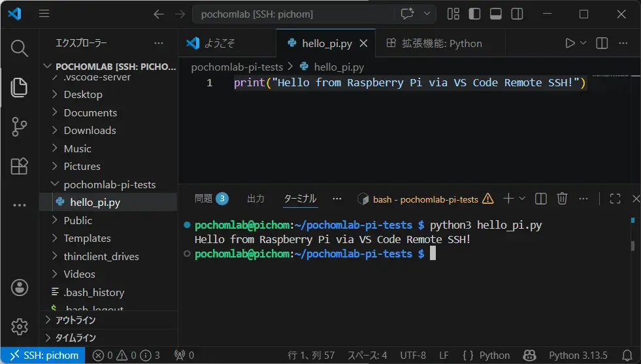Select Python 3.13.5 interpreter in status bar

[578, 355]
